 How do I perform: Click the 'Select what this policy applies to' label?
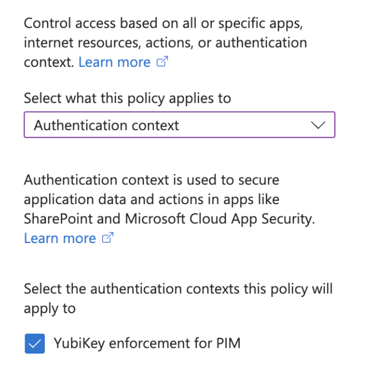coord(127,98)
